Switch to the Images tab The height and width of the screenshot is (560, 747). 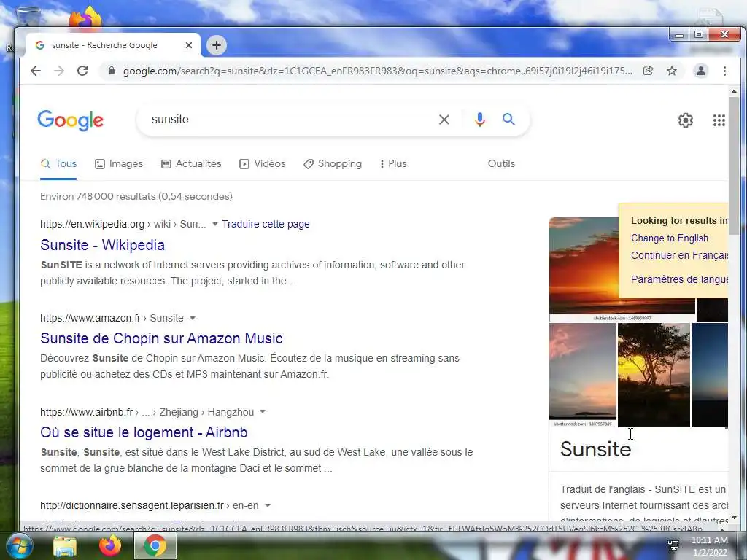click(x=119, y=164)
